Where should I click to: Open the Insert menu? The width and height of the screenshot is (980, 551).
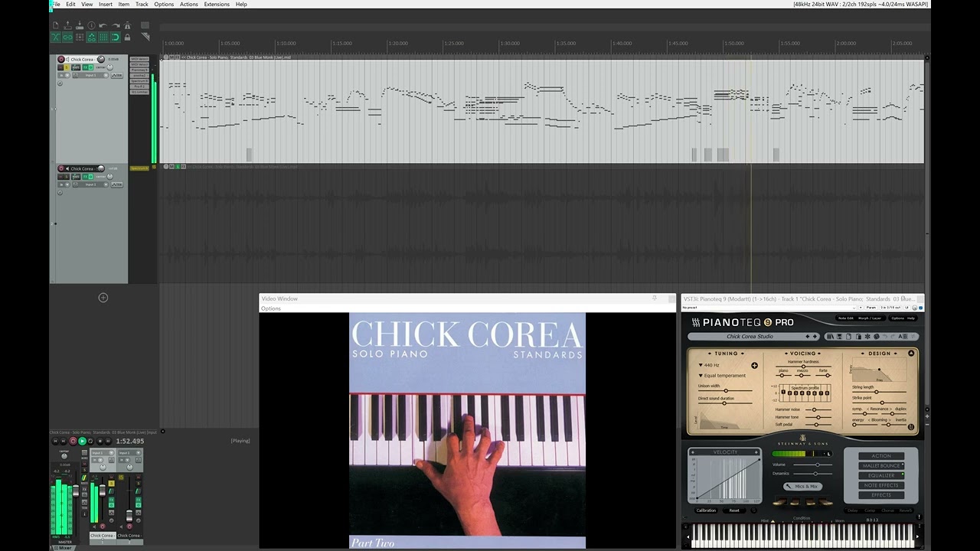coord(106,5)
